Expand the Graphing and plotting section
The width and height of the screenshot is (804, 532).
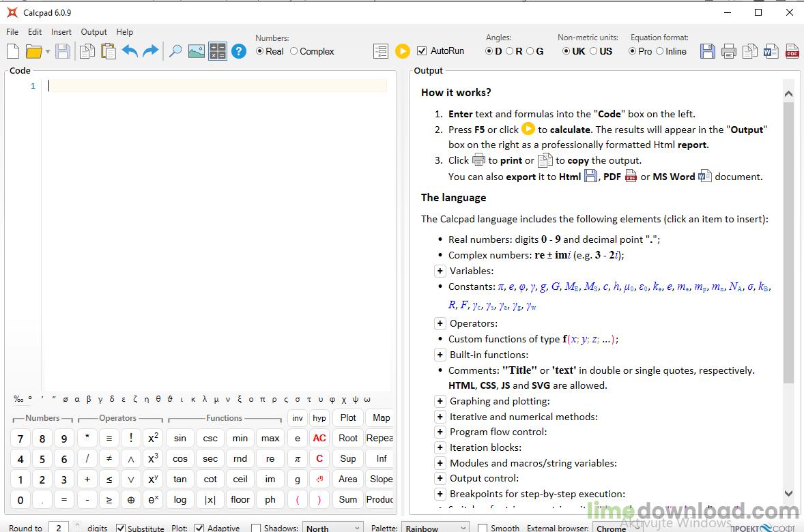(440, 401)
